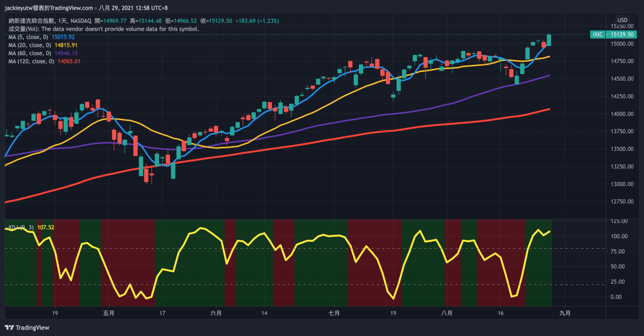Open the USD currency selector
The width and height of the screenshot is (644, 336).
(622, 20)
